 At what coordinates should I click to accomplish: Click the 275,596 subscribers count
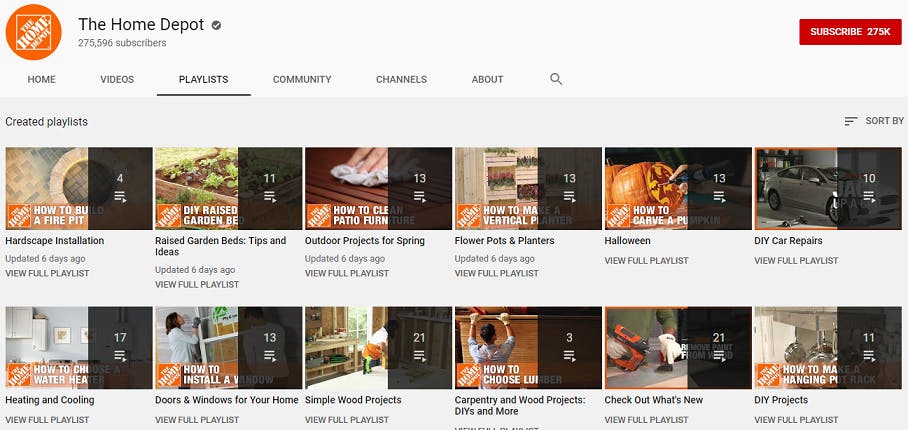point(122,43)
